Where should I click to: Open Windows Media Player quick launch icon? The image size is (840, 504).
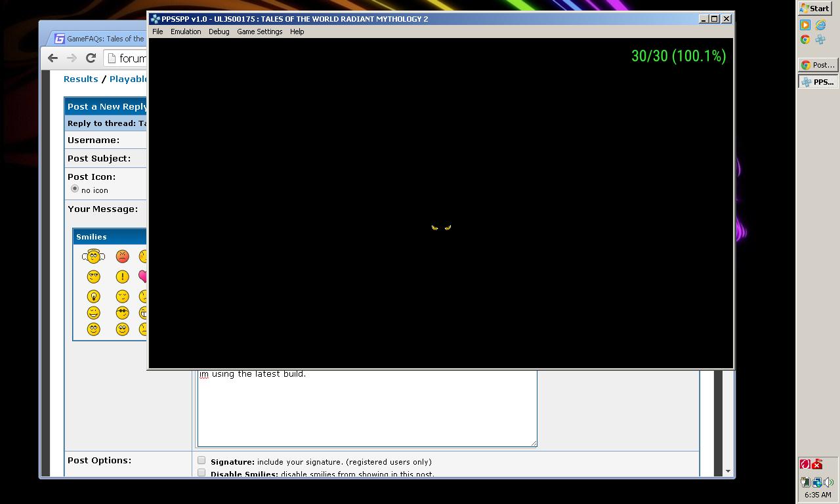[x=805, y=25]
